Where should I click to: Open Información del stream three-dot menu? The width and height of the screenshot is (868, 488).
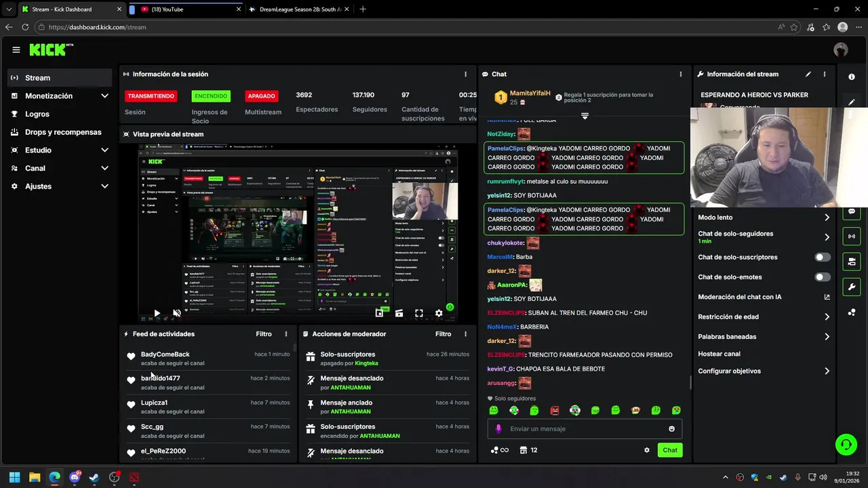pyautogui.click(x=825, y=74)
